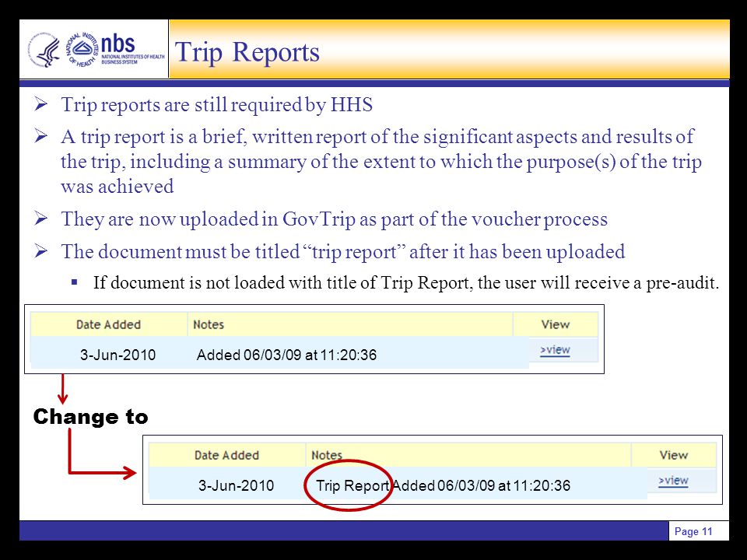The height and width of the screenshot is (560, 747).
Task: Click the Date Added header in upper table
Action: pos(109,325)
